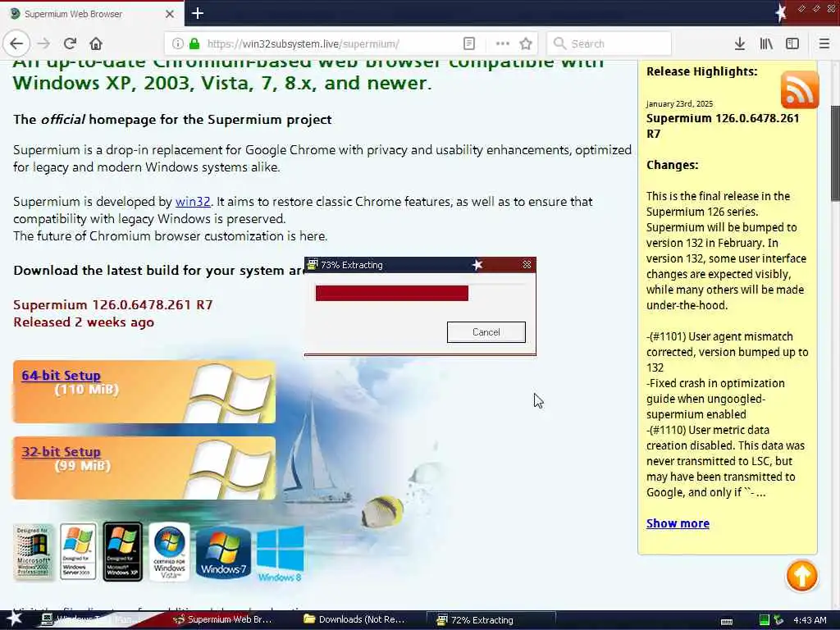The width and height of the screenshot is (840, 630).
Task: Close the Supermium Web Browser tab
Action: click(169, 14)
